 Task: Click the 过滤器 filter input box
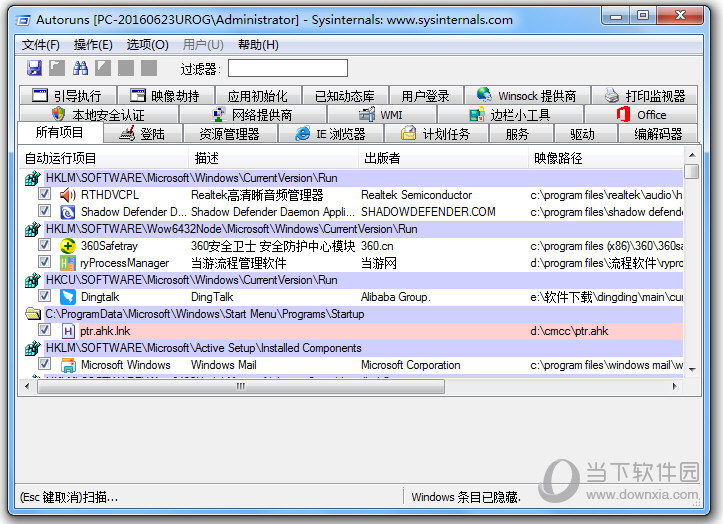pos(288,68)
